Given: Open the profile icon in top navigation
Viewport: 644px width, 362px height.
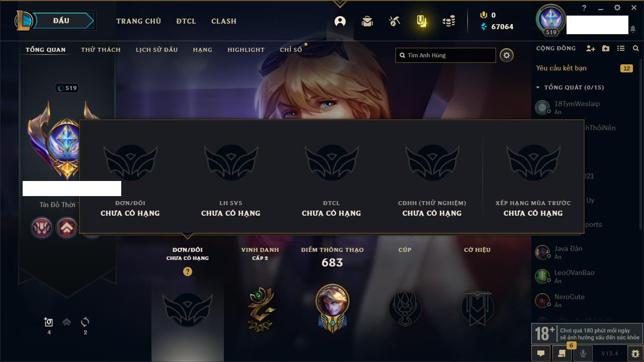Looking at the screenshot, I should 340,21.
